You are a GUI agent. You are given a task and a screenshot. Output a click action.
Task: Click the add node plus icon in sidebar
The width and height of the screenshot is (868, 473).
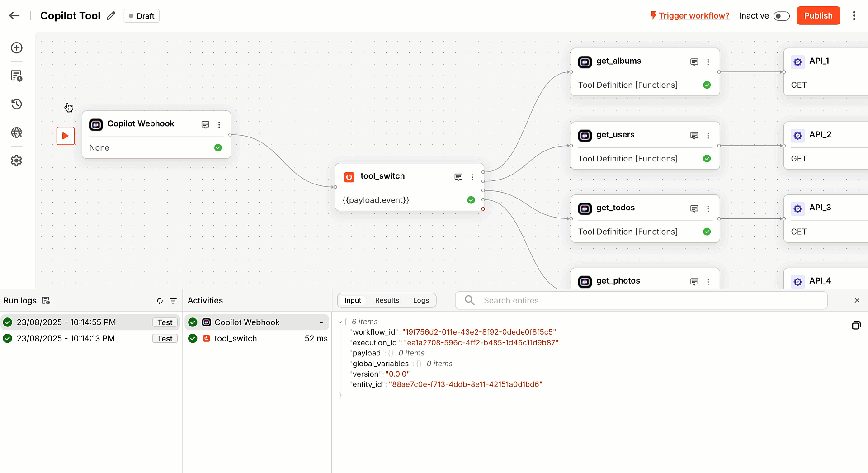point(17,48)
